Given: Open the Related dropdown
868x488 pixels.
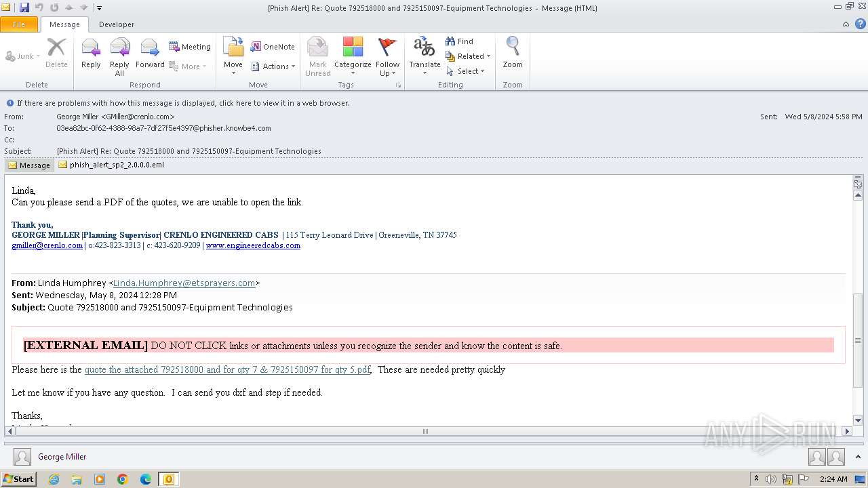Looking at the screenshot, I should (x=468, y=56).
